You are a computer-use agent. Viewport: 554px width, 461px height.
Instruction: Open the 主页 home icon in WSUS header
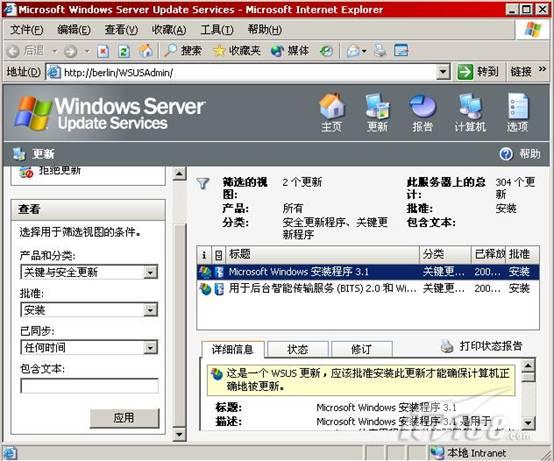tap(332, 106)
